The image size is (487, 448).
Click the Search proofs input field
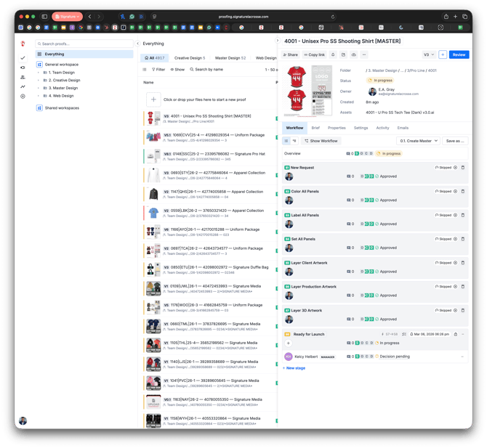pos(86,44)
